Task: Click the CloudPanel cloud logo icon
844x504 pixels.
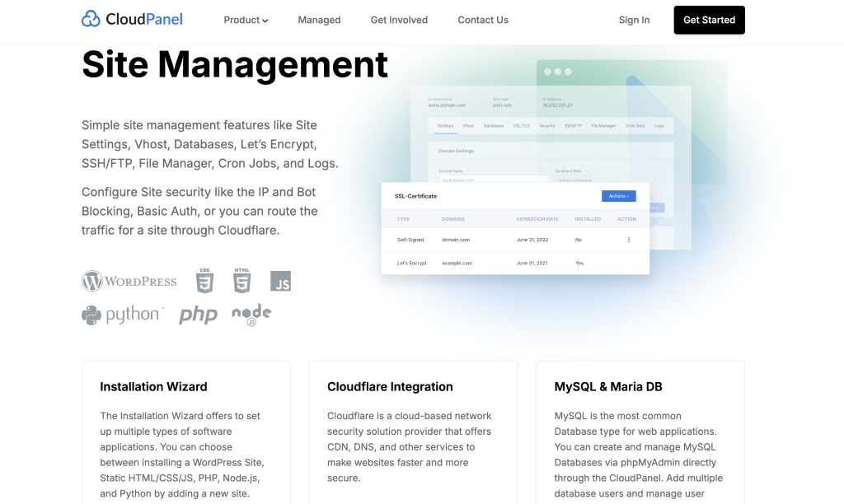Action: tap(91, 19)
